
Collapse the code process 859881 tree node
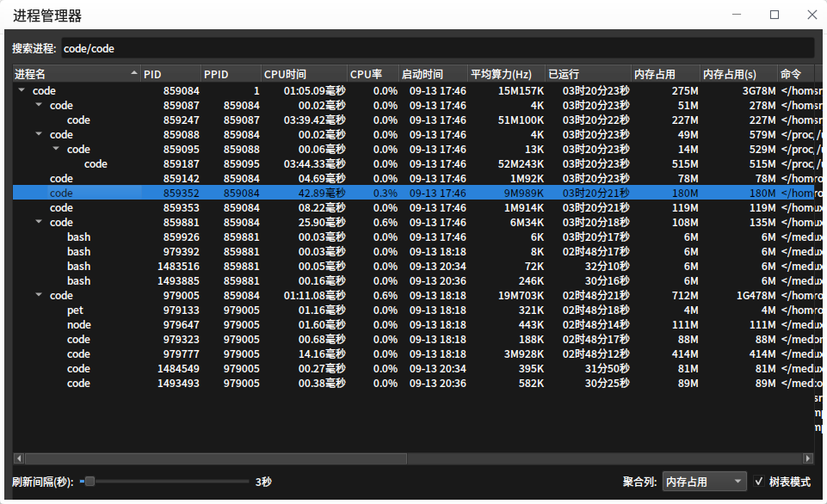(x=39, y=222)
